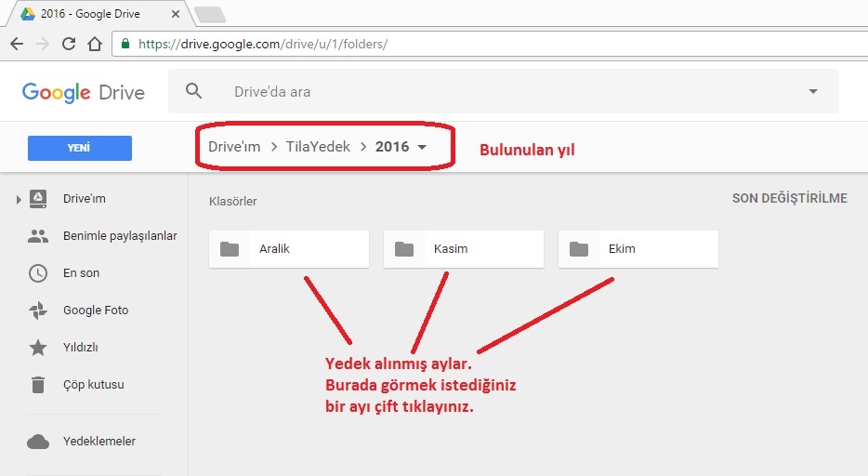Click the Benimle paylaşılanlar people icon
The image size is (868, 476).
[x=38, y=236]
